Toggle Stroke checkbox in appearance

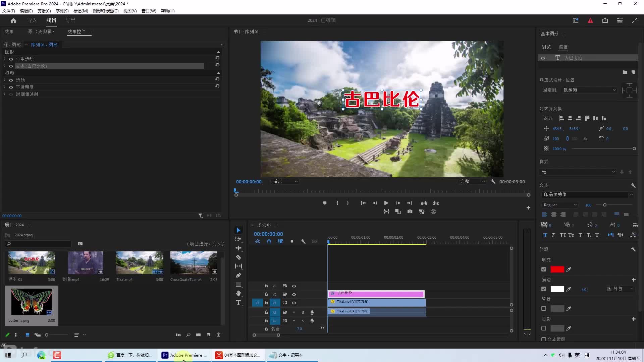click(x=544, y=289)
